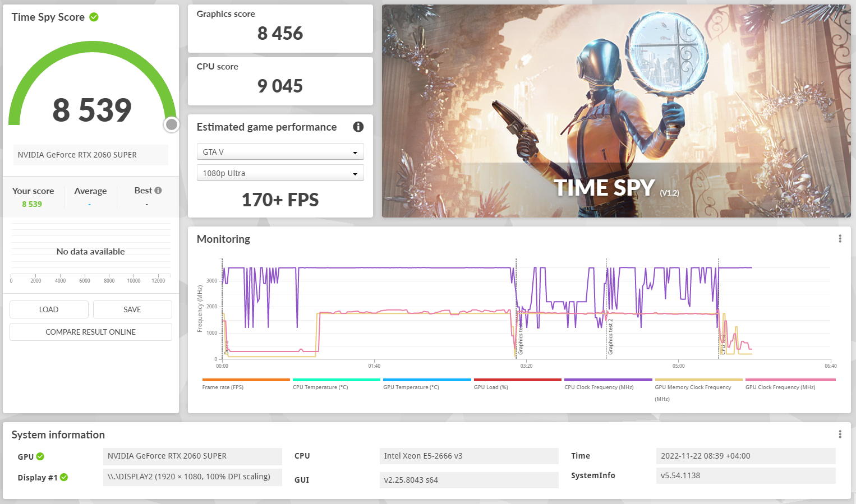
Task: Click the Intel Xeon E5-2666 v3 field
Action: pos(469,456)
